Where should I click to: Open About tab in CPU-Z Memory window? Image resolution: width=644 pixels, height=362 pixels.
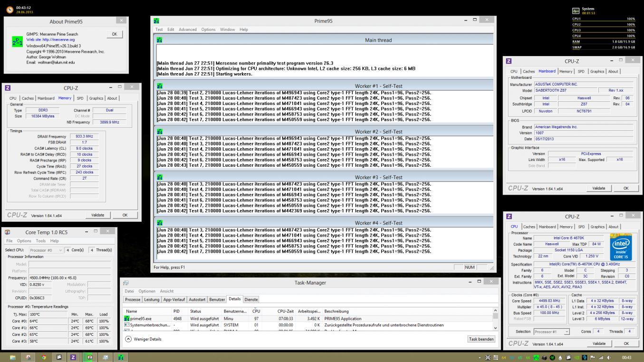click(112, 98)
